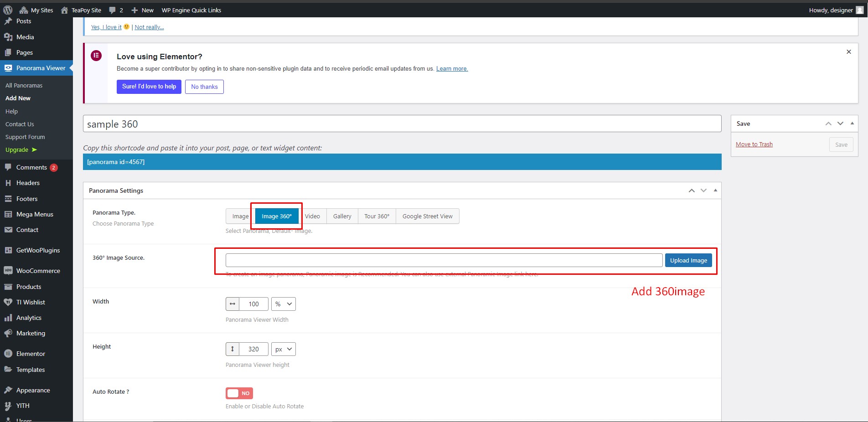Open Contact Us submenu item
868x422 pixels.
tap(20, 124)
